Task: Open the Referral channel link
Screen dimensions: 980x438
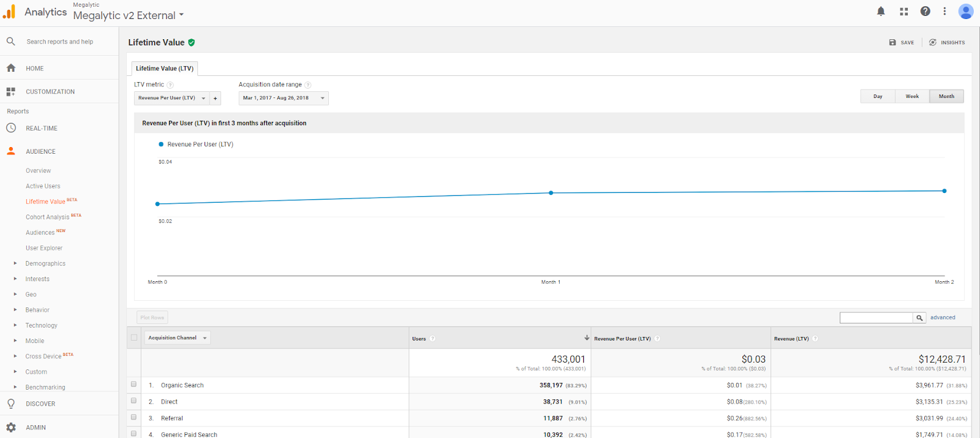Action: click(x=171, y=418)
